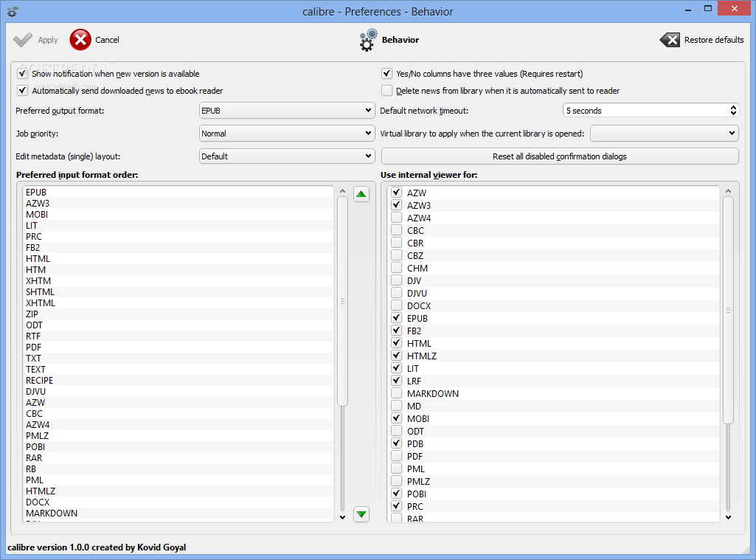Uncheck EPUB in internal viewer list
Viewport: 756px width, 560px height.
396,318
